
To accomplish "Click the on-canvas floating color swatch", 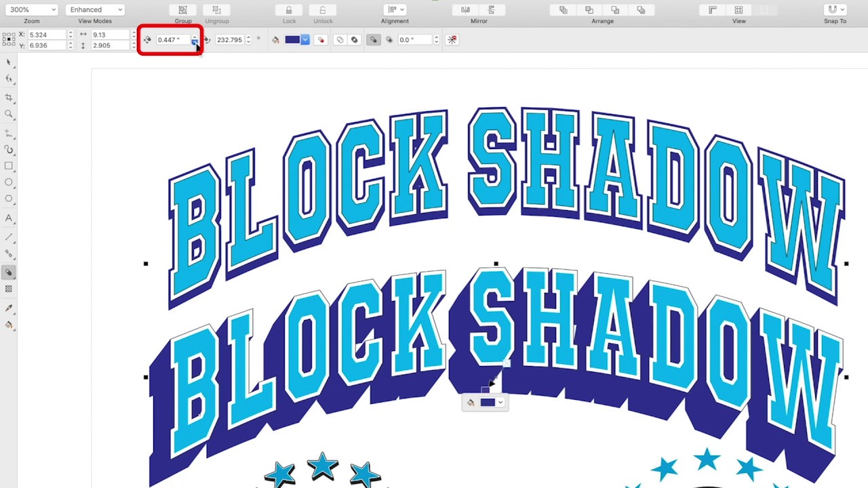I will 488,403.
